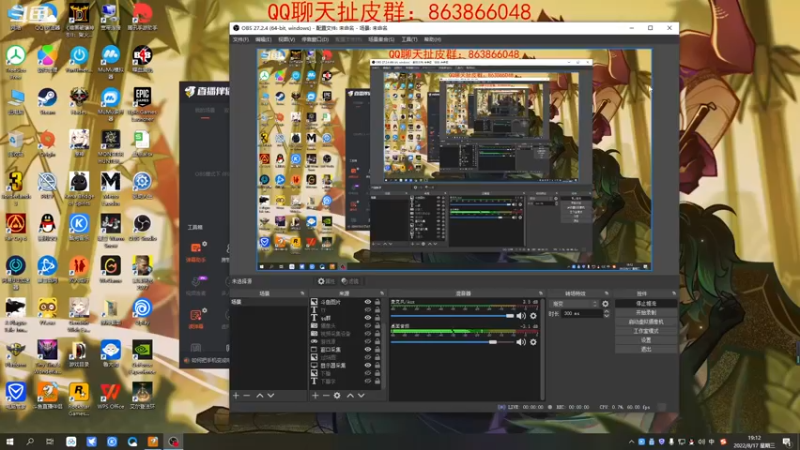Screen dimensions: 800x450
Task: Float the 控件 dock using its header icon
Action: (x=674, y=293)
